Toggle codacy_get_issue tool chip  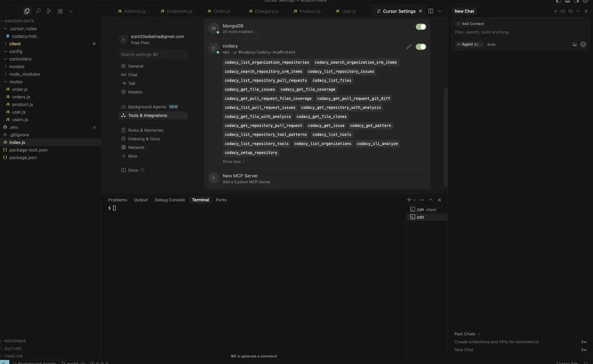(326, 125)
